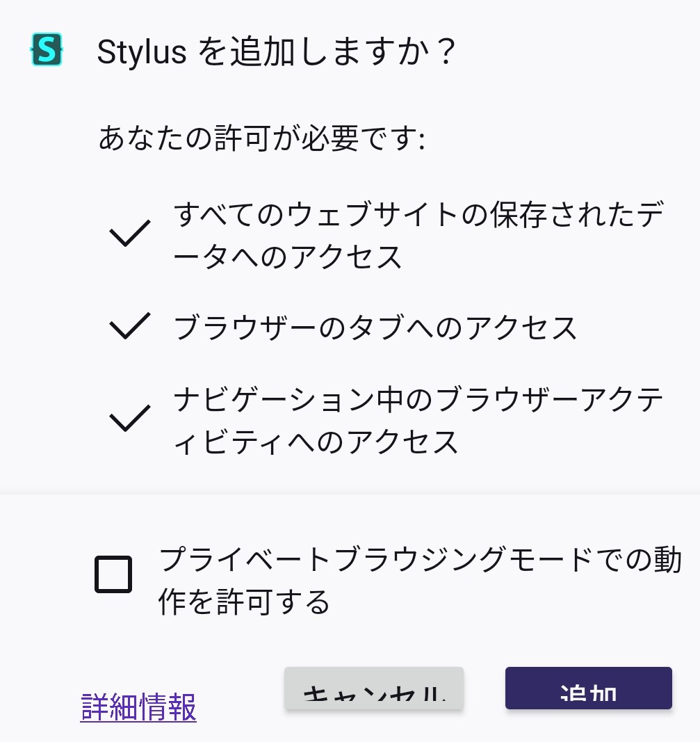Screen dimensions: 700x742
Task: Click the Stylus extension logo icon
Action: pos(47,50)
